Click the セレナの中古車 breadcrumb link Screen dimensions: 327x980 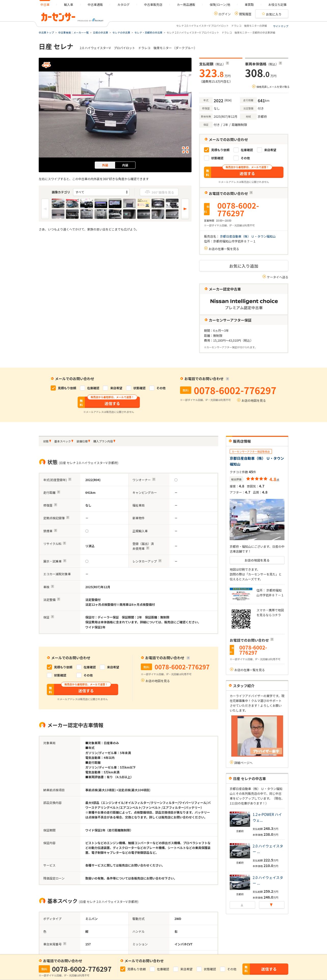pos(121,33)
